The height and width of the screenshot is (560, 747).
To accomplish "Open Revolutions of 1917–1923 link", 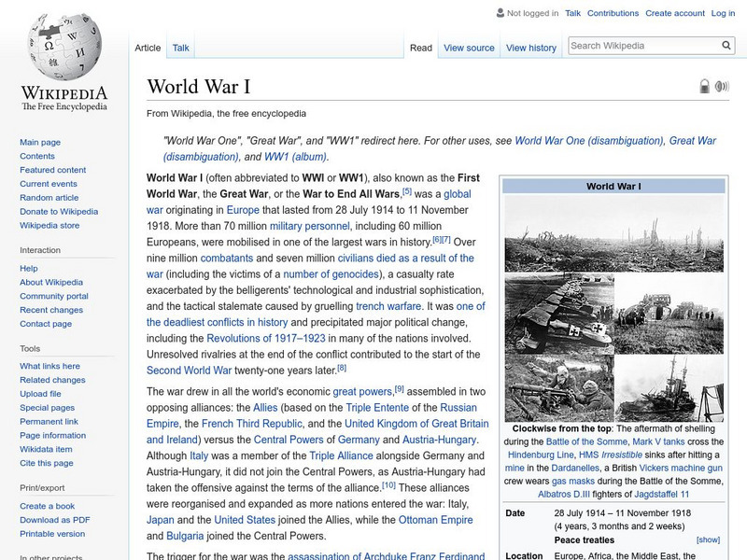I will [x=266, y=338].
